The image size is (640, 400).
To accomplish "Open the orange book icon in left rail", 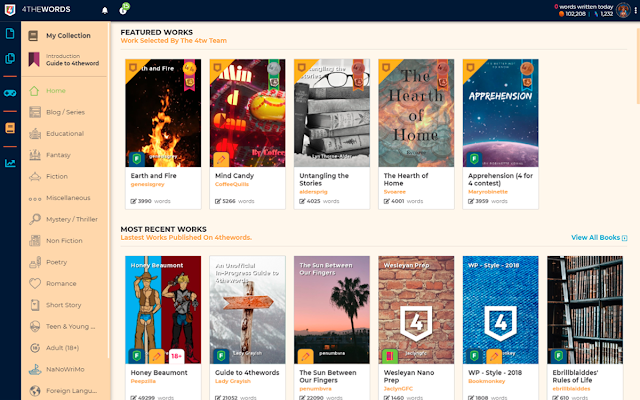I will click(x=10, y=128).
